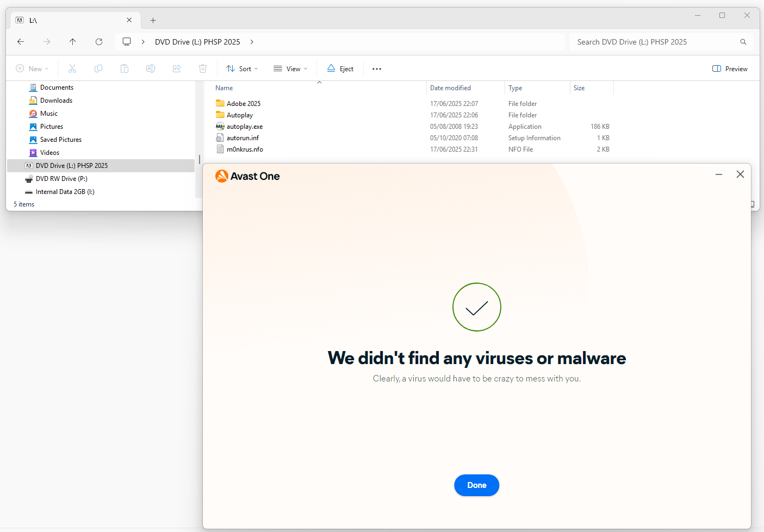Click the Adobe 2025 folder icon
764x532 pixels.
point(220,103)
